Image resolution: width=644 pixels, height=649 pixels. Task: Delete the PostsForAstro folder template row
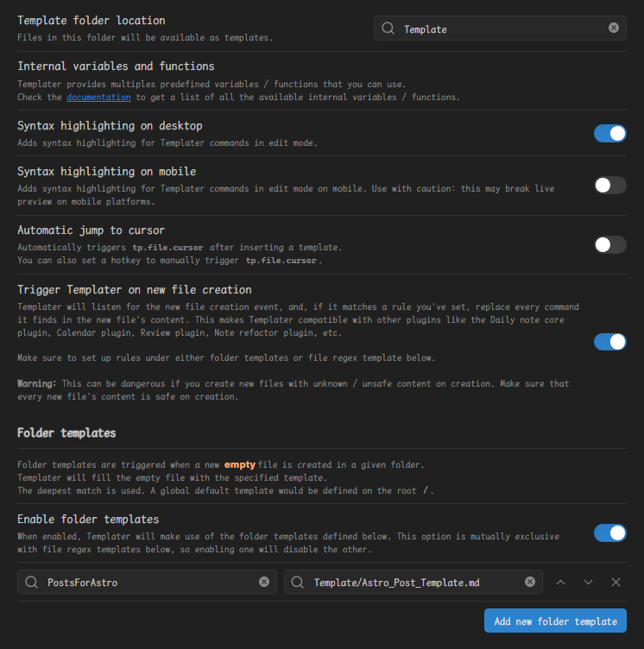coord(616,583)
